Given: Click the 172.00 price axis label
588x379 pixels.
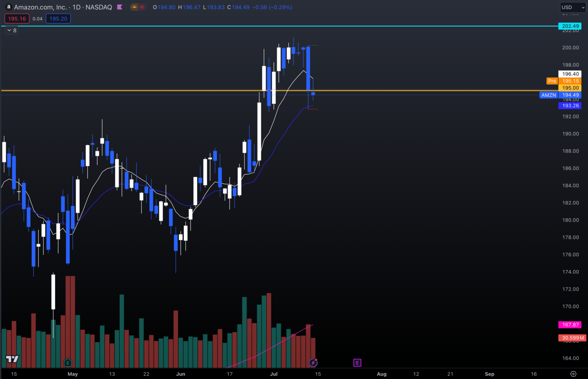Looking at the screenshot, I should coord(570,289).
